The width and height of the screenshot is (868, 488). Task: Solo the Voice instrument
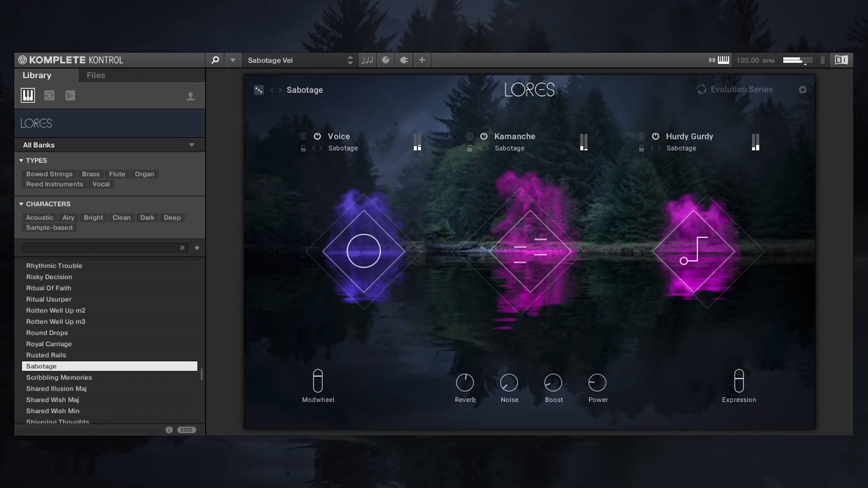303,136
